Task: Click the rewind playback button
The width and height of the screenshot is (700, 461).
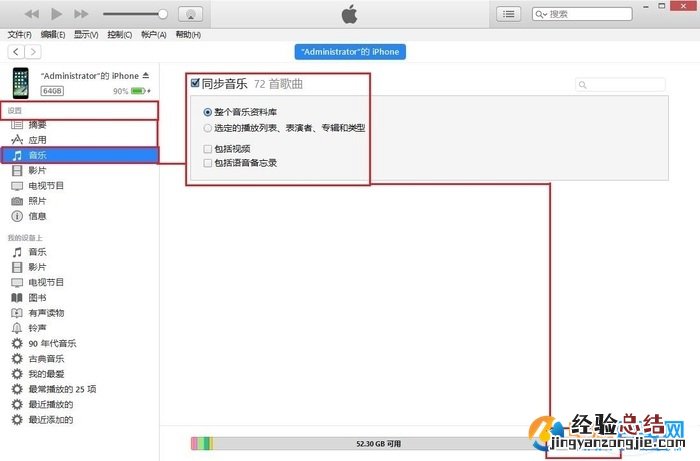Action: (32, 14)
